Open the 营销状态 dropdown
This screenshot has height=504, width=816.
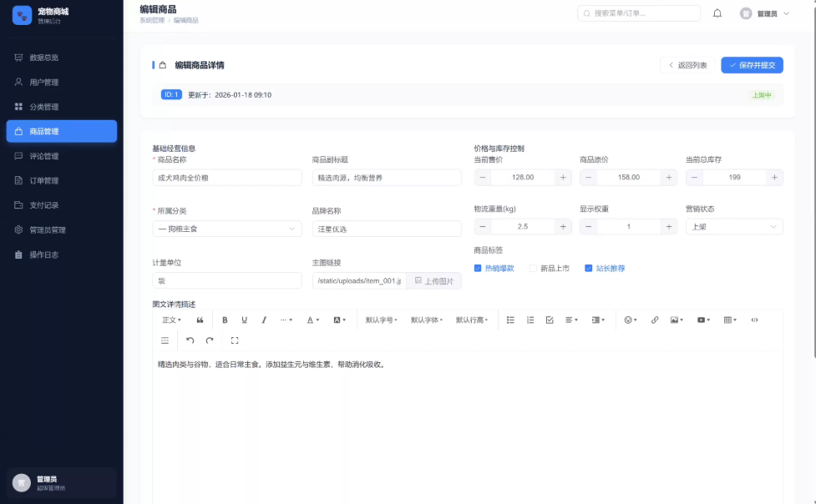pyautogui.click(x=734, y=227)
